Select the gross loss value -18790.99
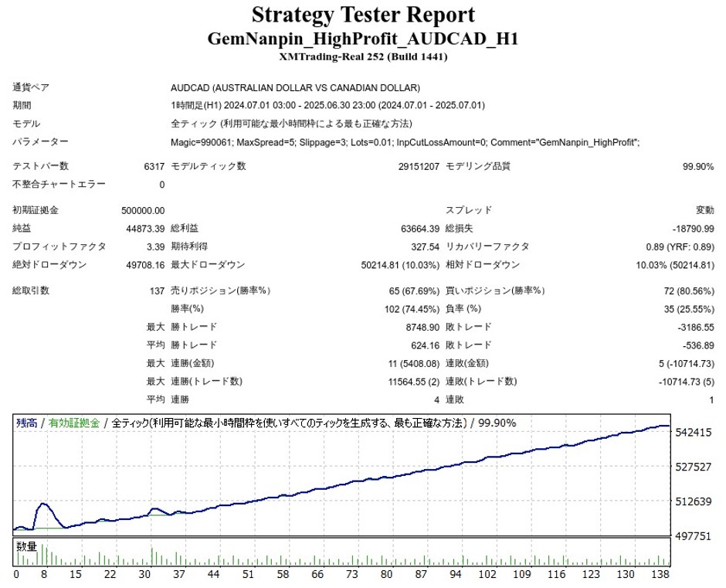This screenshot has height=588, width=726. [x=694, y=229]
